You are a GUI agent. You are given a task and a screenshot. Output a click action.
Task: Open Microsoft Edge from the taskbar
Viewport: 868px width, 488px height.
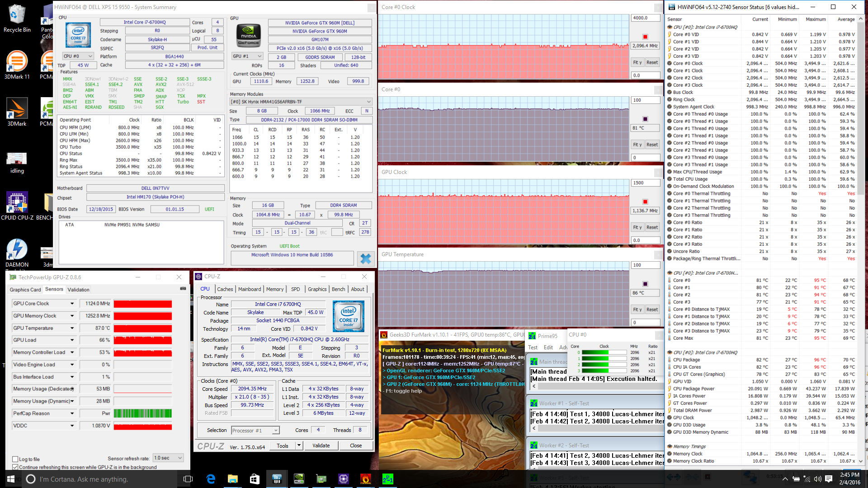211,479
